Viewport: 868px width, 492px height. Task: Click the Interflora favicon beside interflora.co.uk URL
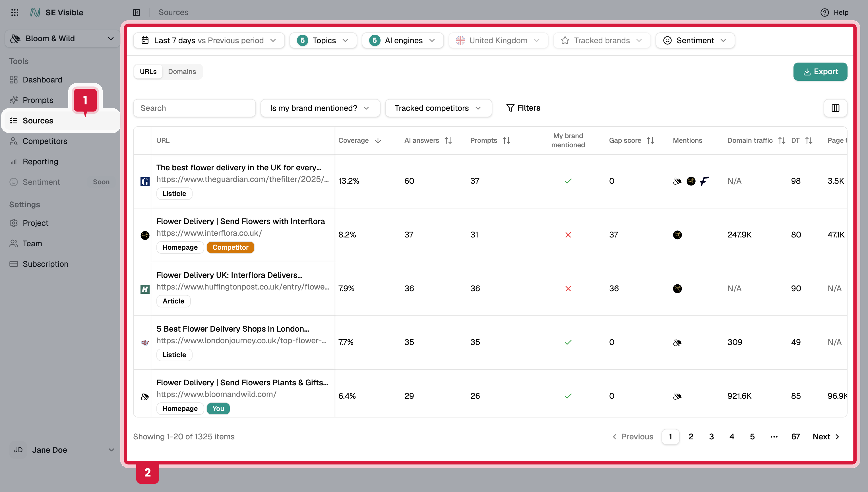[145, 235]
